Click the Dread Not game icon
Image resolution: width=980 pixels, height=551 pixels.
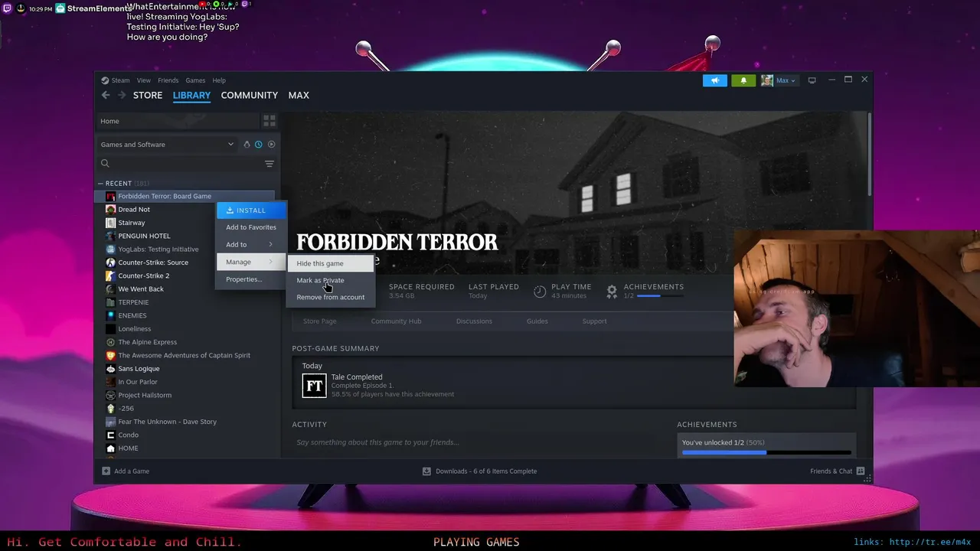pos(111,209)
